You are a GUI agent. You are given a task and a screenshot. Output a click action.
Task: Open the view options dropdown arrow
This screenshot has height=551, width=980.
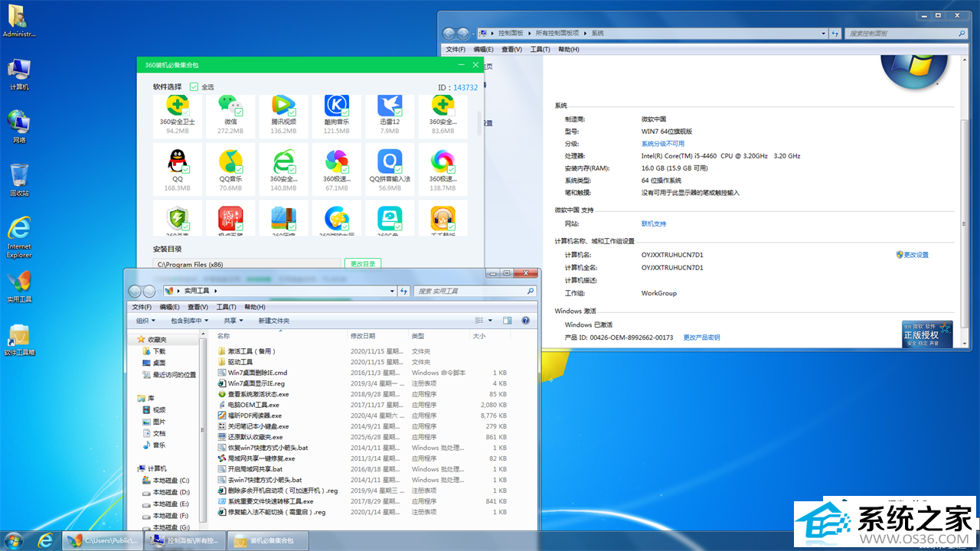click(x=490, y=321)
